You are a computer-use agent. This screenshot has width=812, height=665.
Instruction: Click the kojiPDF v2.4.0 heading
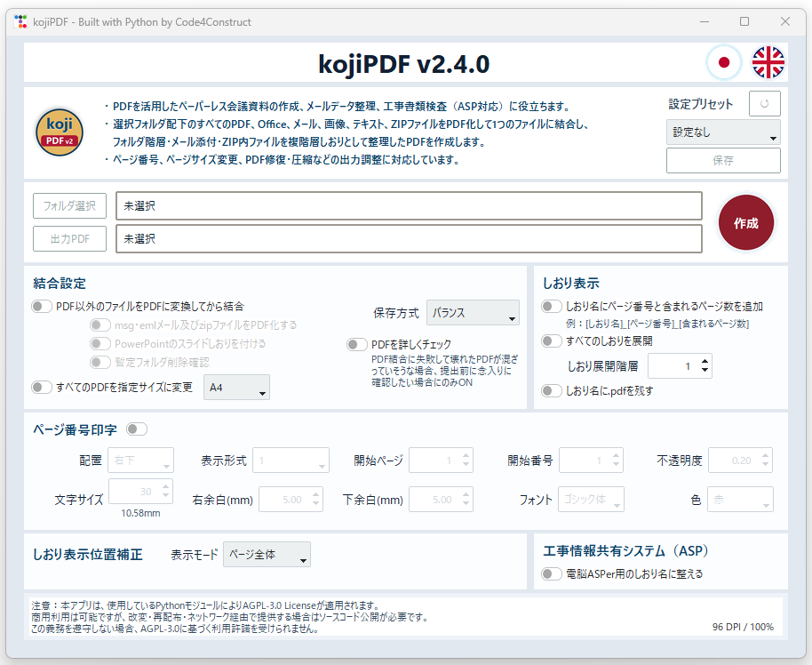click(403, 64)
